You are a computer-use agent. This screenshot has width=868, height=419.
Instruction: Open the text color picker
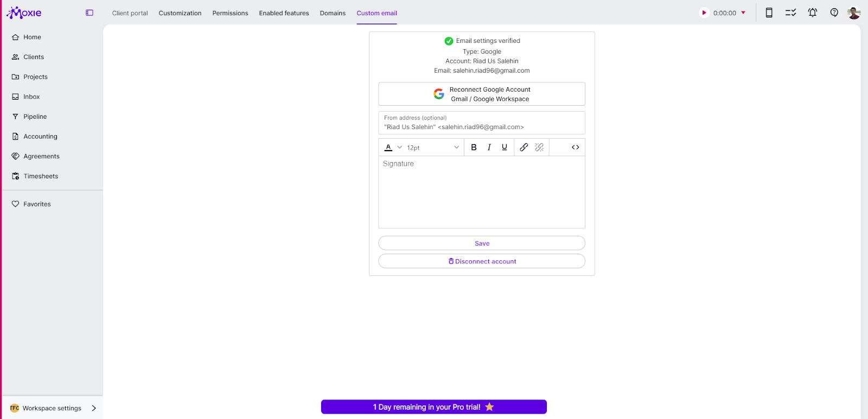388,147
